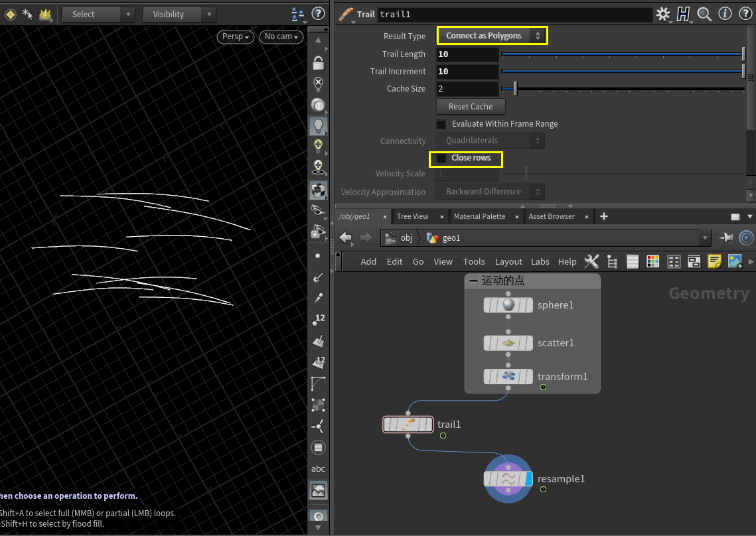Click the lock camera padlock icon in viewport

click(x=318, y=63)
